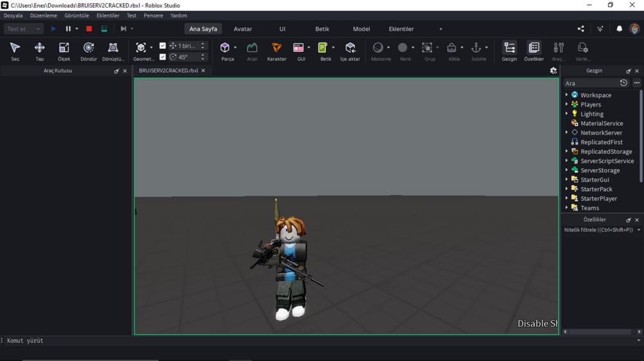Choose the Ölçek scale tool
Screen dimensions: 644x361
pyautogui.click(x=64, y=51)
